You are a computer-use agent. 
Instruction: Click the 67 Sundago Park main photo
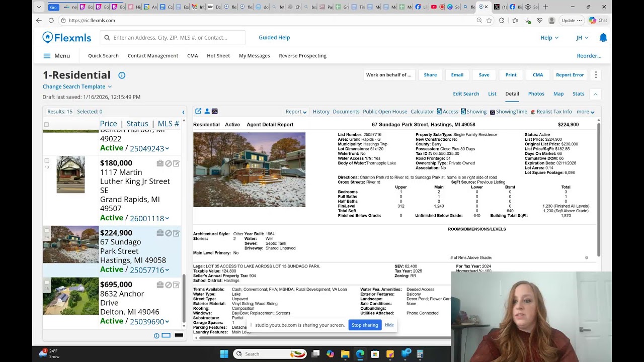click(x=249, y=169)
